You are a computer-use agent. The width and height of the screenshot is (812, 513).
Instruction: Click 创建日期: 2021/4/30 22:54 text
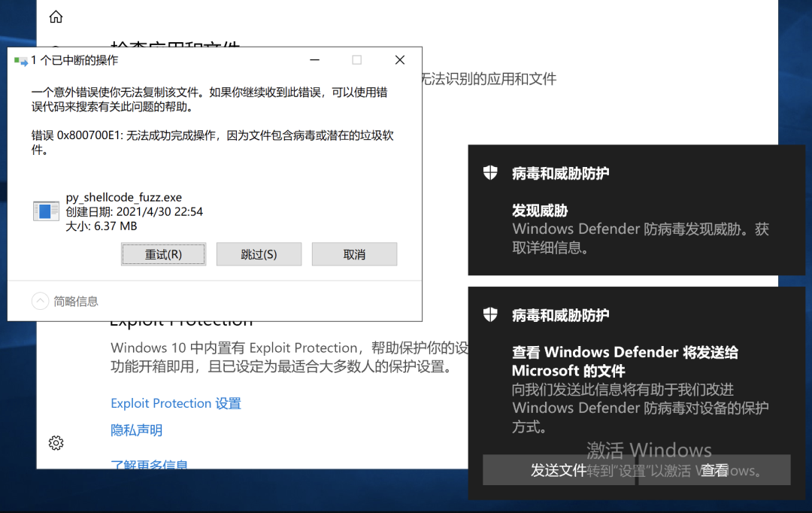[134, 211]
